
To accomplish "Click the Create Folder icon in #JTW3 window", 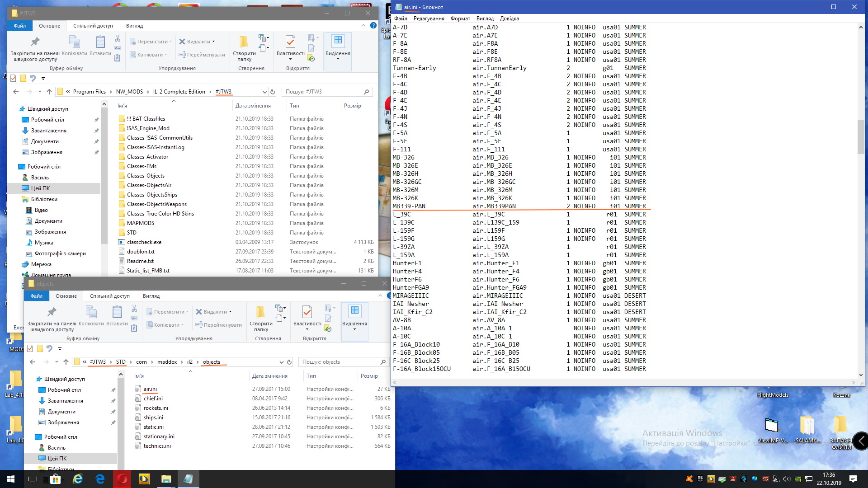I will click(244, 43).
